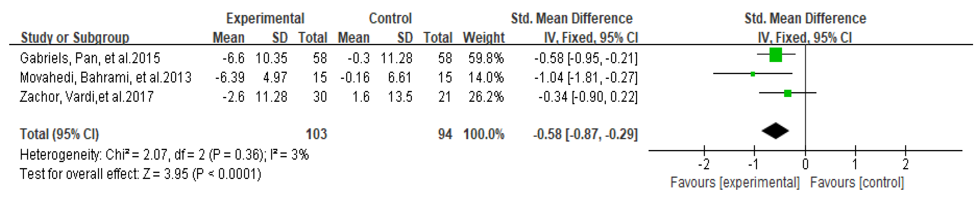Click the green square for Zachor 2017
Screen dimensions: 980x199
[x=787, y=93]
